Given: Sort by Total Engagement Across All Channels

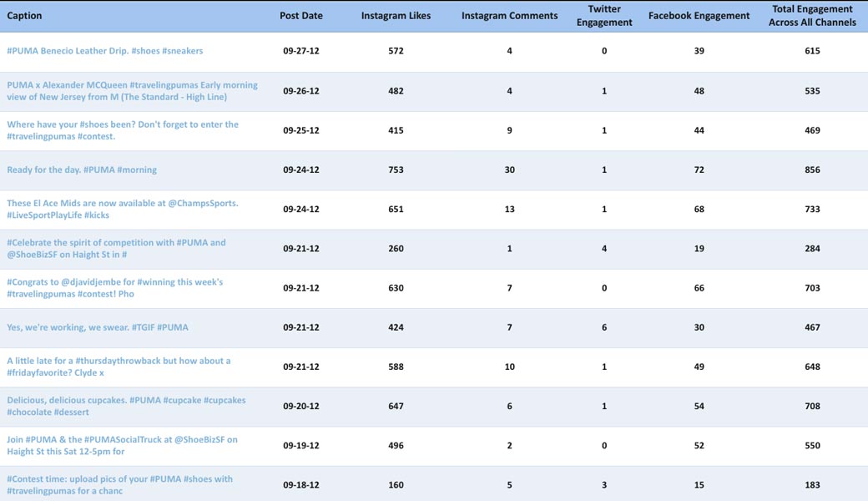Looking at the screenshot, I should (x=812, y=15).
